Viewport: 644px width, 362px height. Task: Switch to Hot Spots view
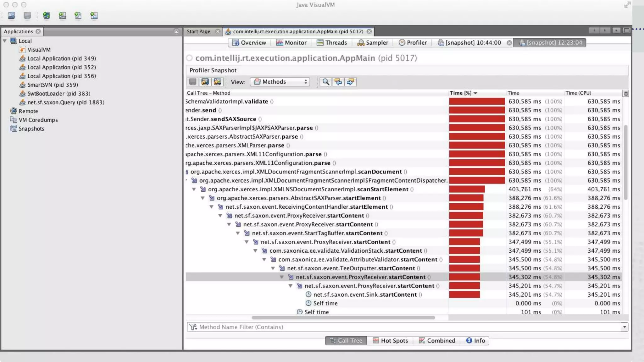(390, 341)
